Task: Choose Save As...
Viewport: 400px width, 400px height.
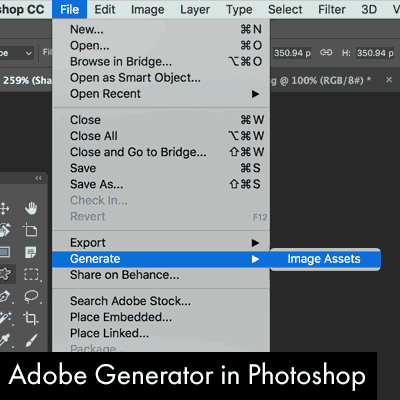Action: (161, 184)
